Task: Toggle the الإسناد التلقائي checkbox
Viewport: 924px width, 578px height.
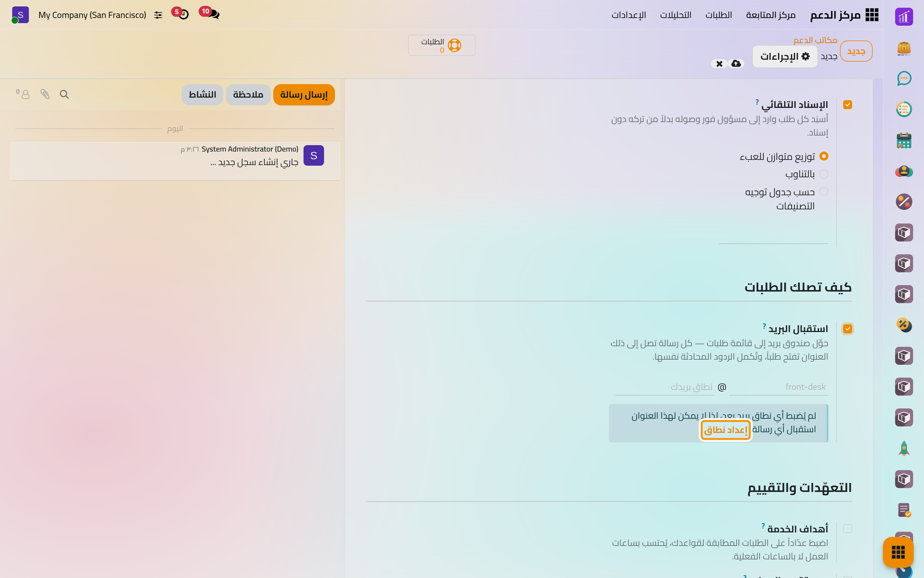Action: click(x=847, y=105)
